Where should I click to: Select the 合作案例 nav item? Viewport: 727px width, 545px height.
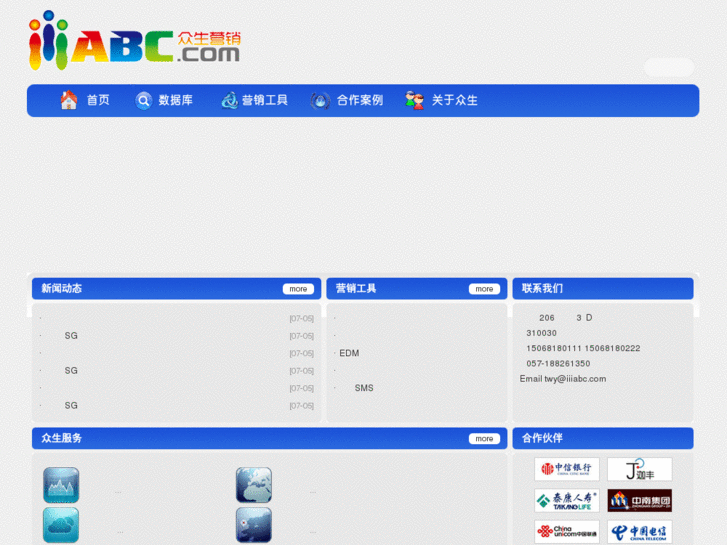tap(360, 100)
